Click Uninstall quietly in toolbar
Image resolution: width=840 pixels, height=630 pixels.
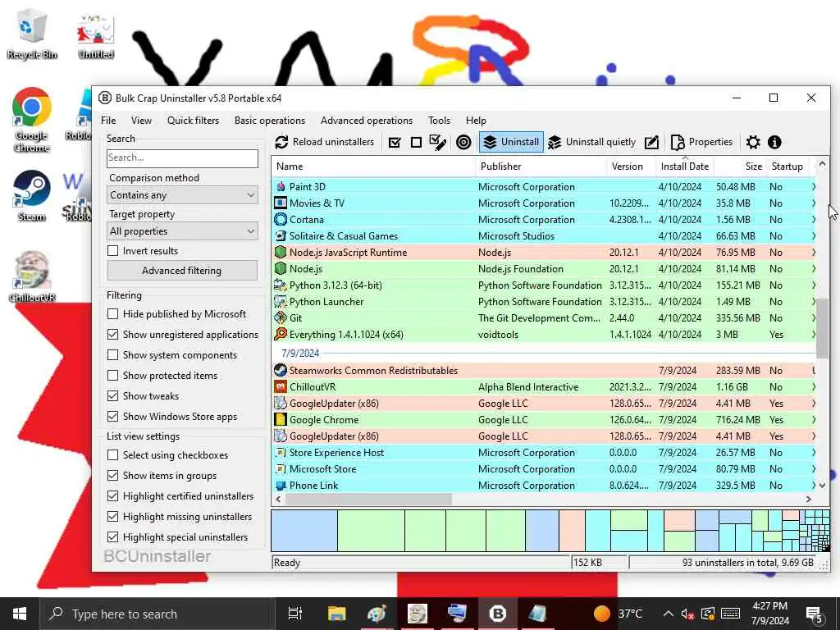tap(592, 142)
